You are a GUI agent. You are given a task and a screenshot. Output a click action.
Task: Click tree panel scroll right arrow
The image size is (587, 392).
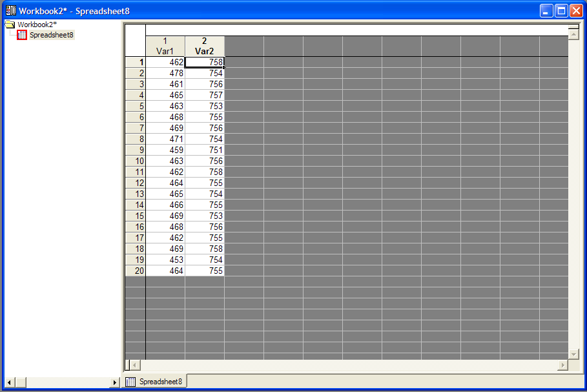coord(114,382)
